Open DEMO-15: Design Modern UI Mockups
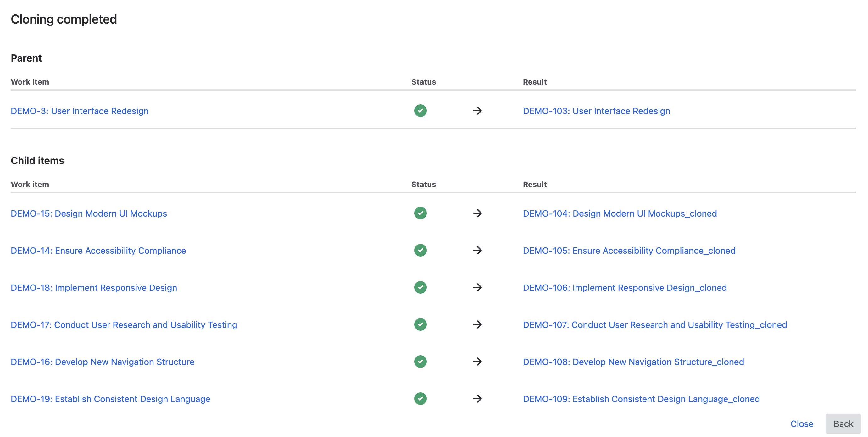This screenshot has height=437, width=868. coord(89,213)
